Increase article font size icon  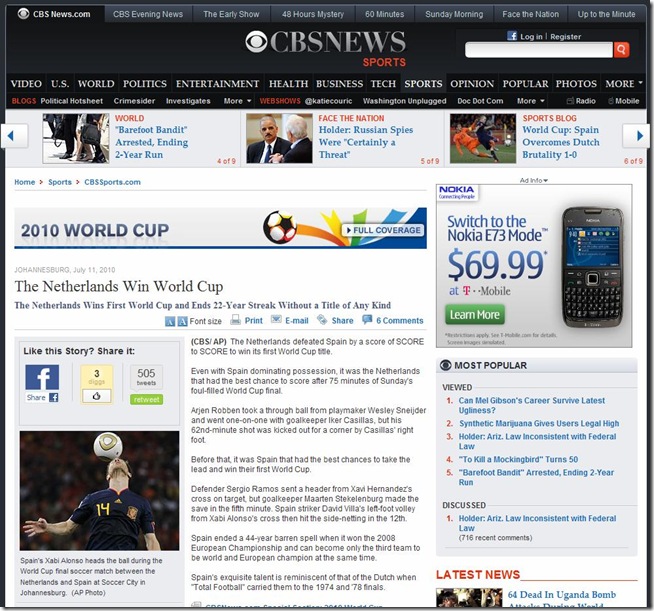coord(183,321)
